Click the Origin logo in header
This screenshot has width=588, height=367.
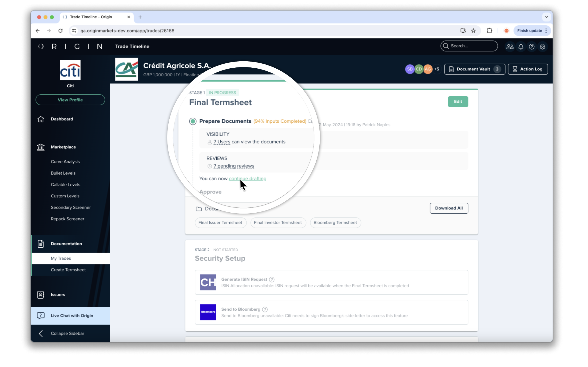click(x=70, y=46)
